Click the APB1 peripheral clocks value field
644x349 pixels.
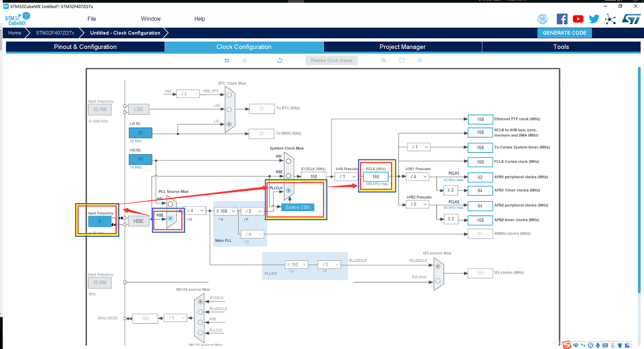click(x=480, y=177)
